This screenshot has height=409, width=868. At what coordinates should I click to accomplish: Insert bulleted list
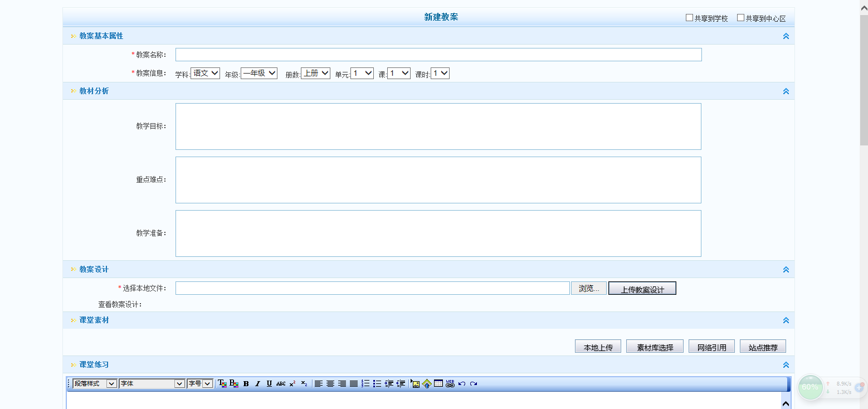tap(377, 383)
